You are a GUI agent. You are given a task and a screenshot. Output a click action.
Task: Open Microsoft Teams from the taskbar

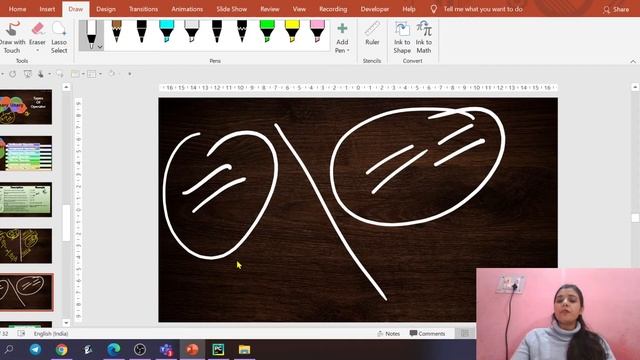[166, 349]
